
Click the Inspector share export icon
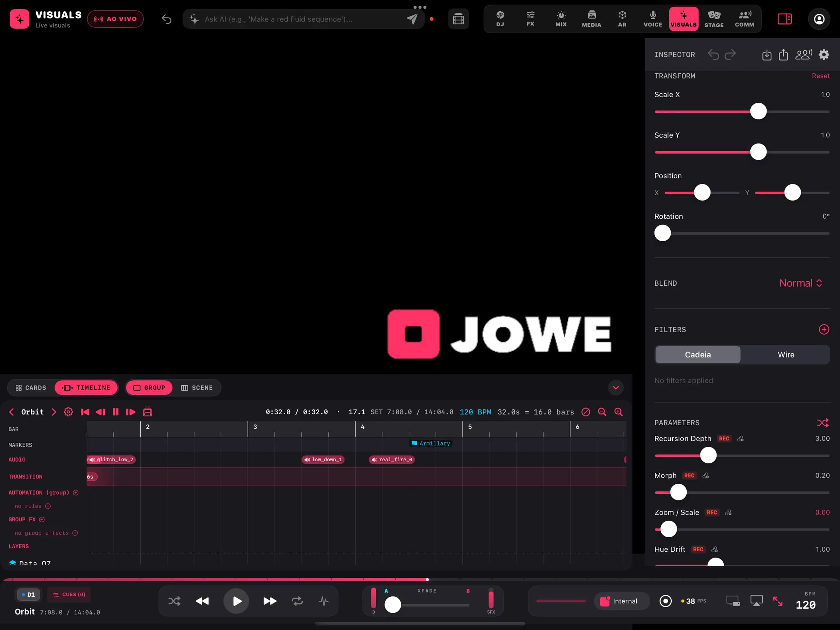tap(783, 55)
